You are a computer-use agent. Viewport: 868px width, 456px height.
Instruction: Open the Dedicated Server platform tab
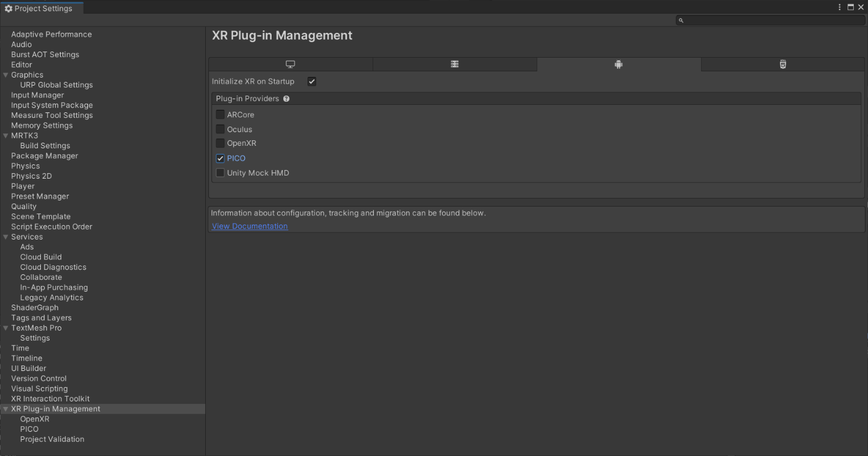pyautogui.click(x=454, y=65)
